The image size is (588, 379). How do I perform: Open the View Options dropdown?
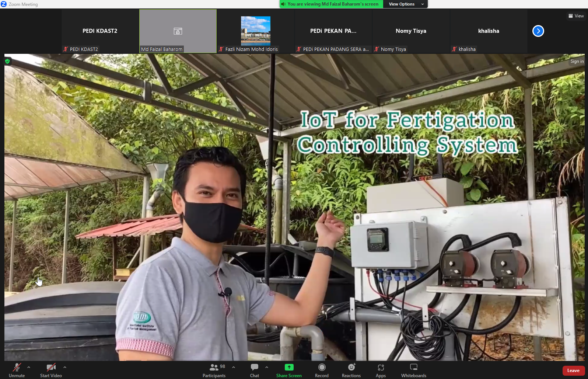click(405, 4)
